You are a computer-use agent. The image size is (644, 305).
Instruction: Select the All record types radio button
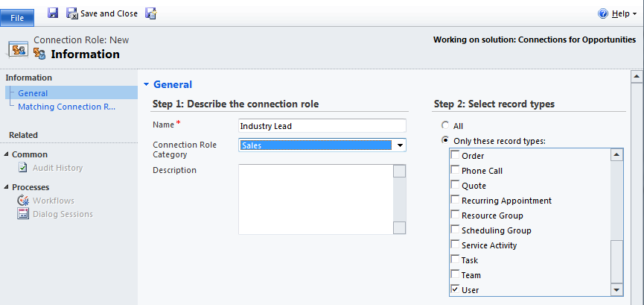pos(446,126)
